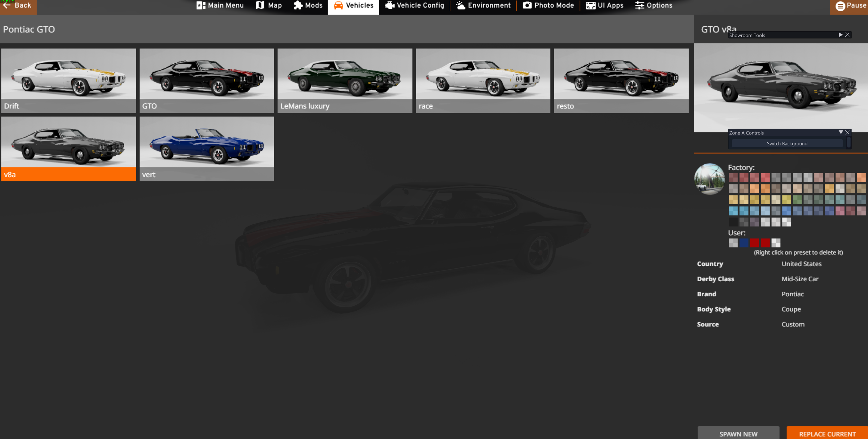This screenshot has height=439, width=868.
Task: Select the LeMans luxury configuration thumbnail
Action: point(345,80)
